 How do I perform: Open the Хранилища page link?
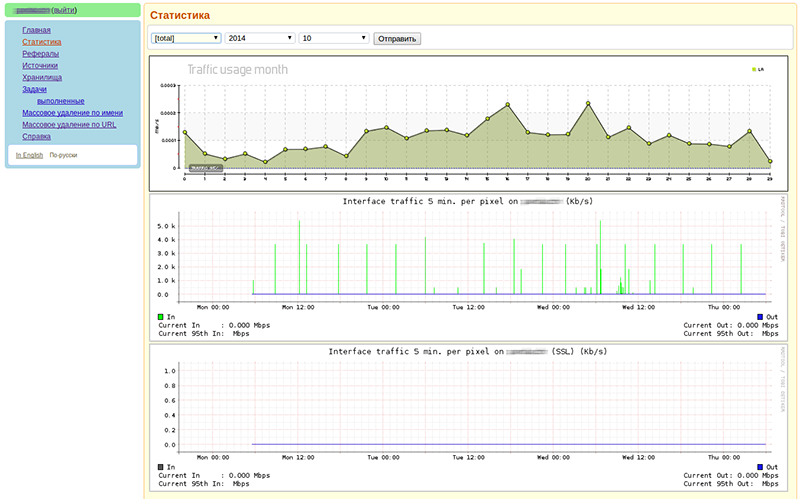(x=42, y=77)
